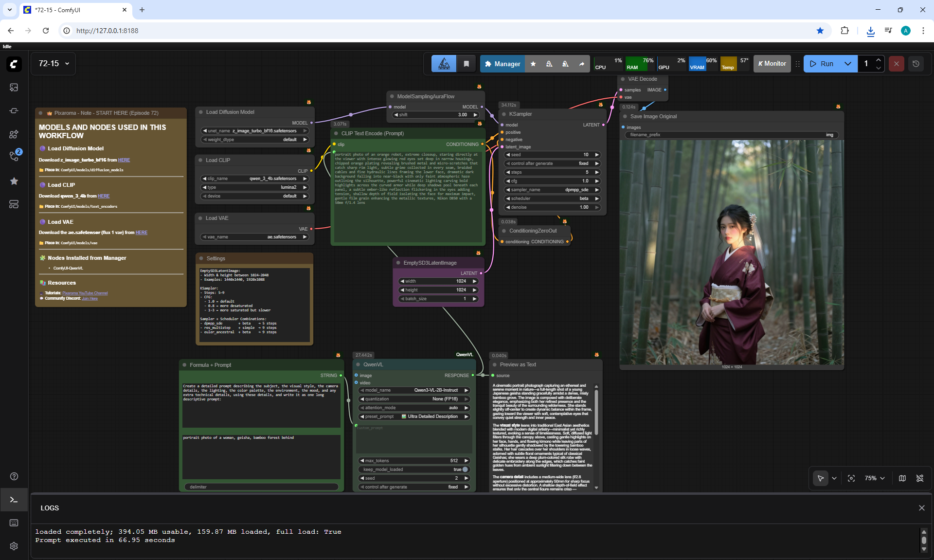Image resolution: width=934 pixels, height=560 pixels.
Task: Toggle keep_model_loaded switch in QwenVL
Action: click(x=464, y=470)
